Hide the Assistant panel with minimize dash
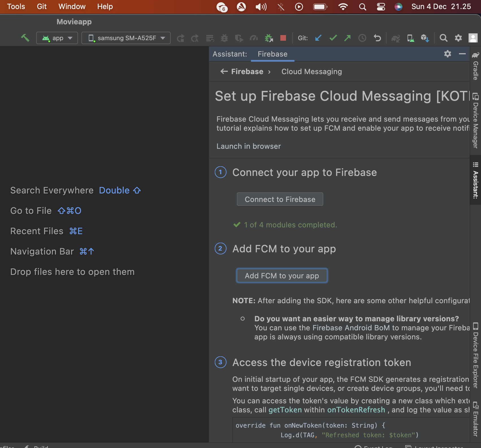This screenshot has height=448, width=481. [462, 54]
